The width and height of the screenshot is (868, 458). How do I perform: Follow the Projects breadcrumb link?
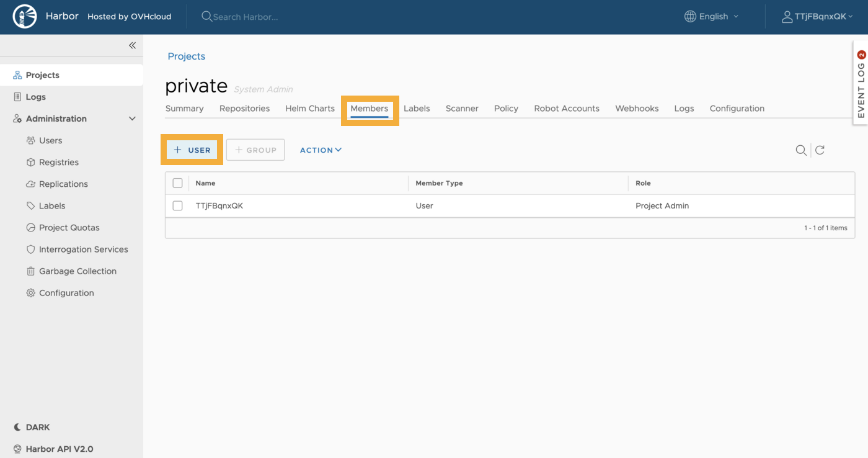186,56
